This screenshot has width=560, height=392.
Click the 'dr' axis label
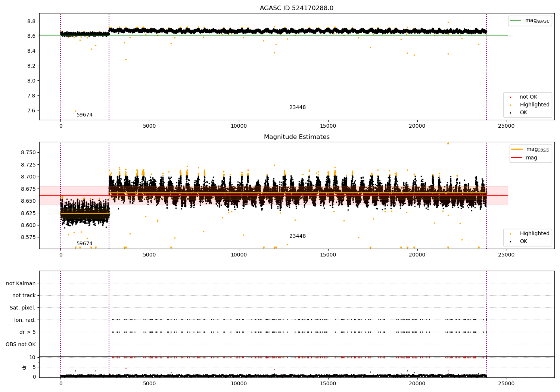coord(24,367)
